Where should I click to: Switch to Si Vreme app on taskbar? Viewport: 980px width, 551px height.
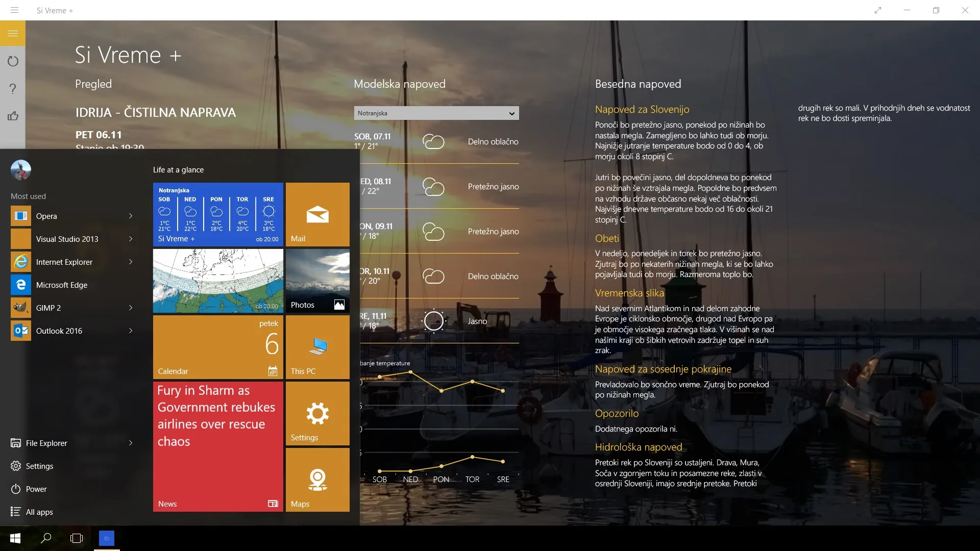tap(107, 538)
